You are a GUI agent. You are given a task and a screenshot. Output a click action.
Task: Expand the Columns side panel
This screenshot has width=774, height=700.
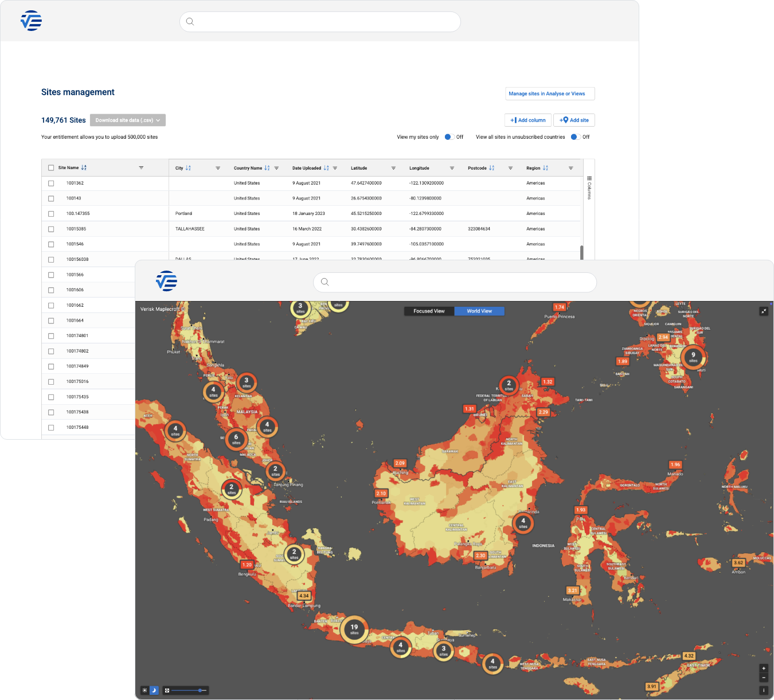click(589, 187)
